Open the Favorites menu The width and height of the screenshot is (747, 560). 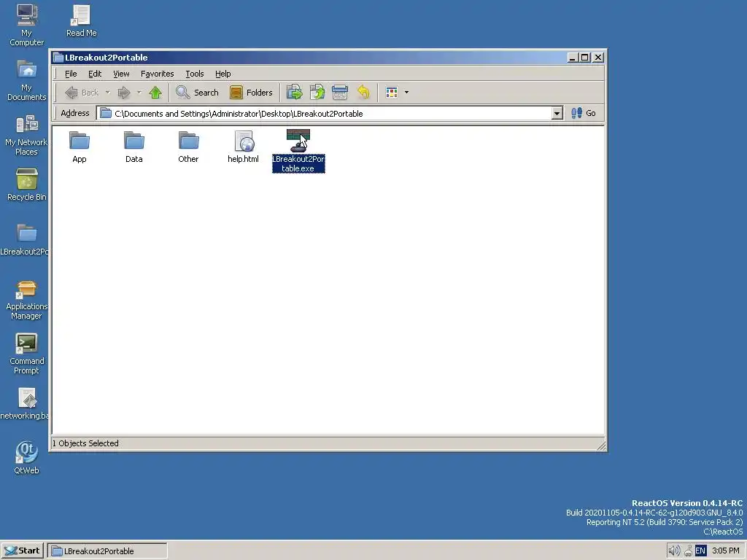point(158,74)
